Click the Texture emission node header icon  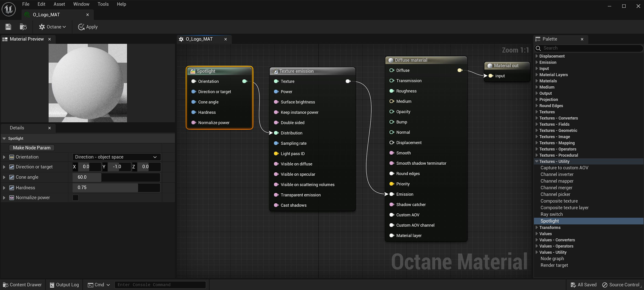coord(275,71)
